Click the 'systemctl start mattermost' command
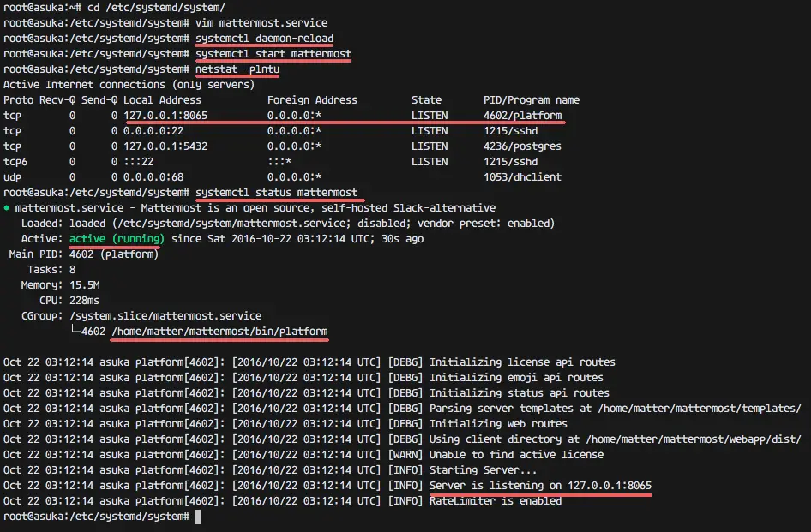This screenshot has height=532, width=811. (x=273, y=54)
